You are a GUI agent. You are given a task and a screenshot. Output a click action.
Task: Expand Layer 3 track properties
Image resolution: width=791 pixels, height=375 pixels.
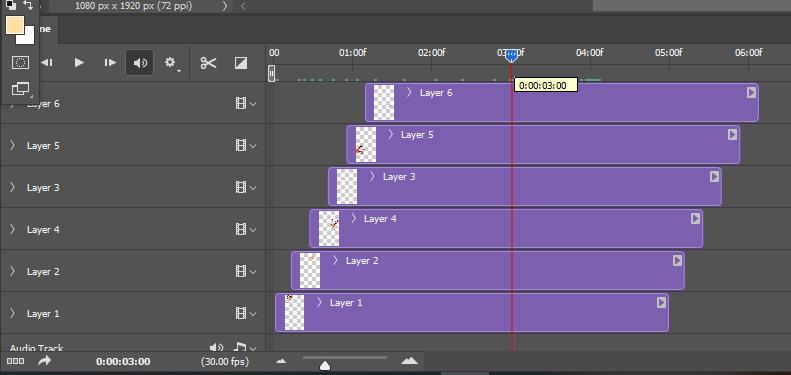pyautogui.click(x=13, y=187)
